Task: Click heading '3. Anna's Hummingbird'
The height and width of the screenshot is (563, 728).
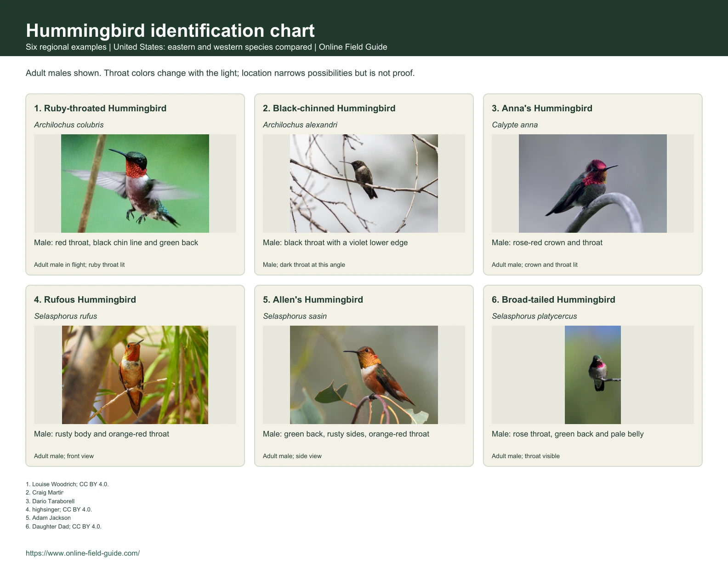Action: [542, 108]
